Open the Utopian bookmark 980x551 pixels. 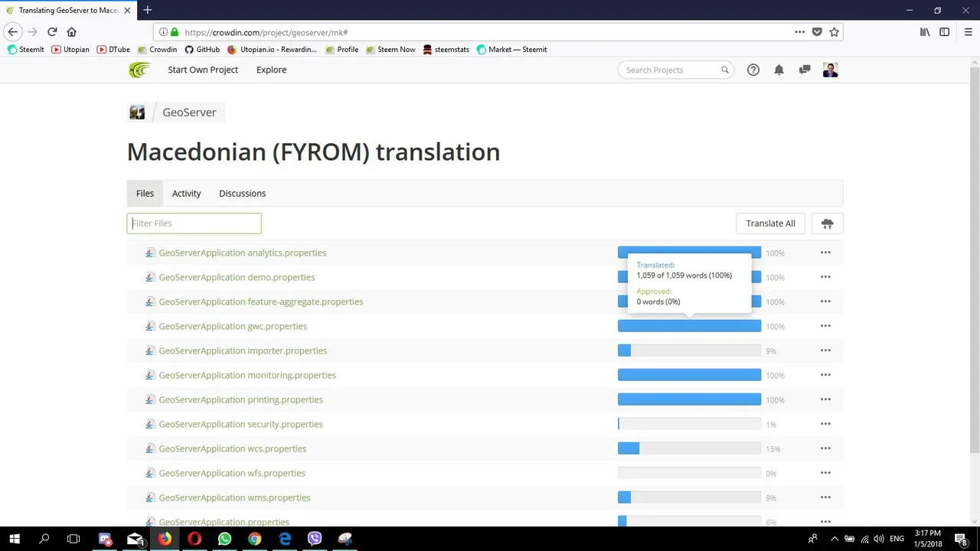pyautogui.click(x=70, y=50)
